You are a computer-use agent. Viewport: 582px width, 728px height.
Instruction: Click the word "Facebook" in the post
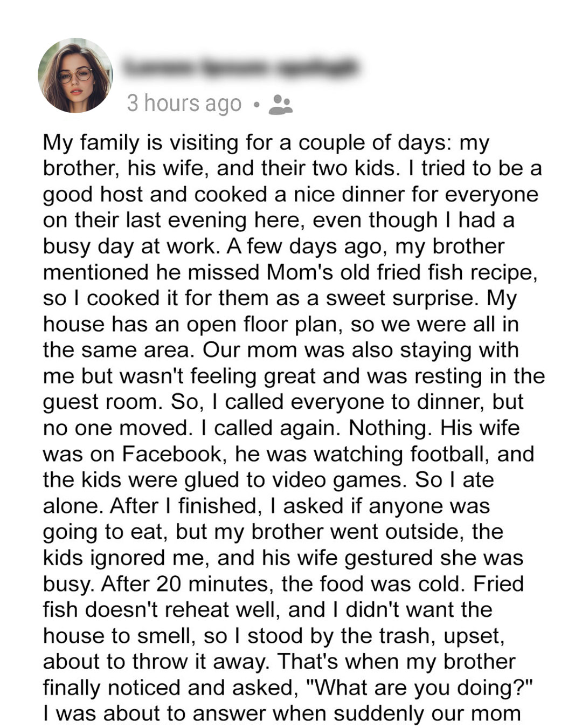coord(171,454)
